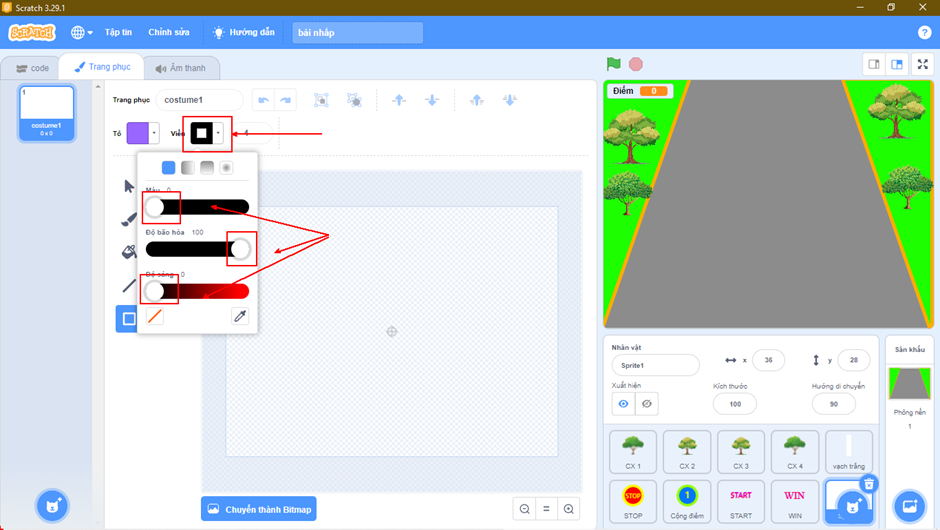The height and width of the screenshot is (530, 940).
Task: Switch to the Âm thanh tab
Action: click(x=180, y=68)
